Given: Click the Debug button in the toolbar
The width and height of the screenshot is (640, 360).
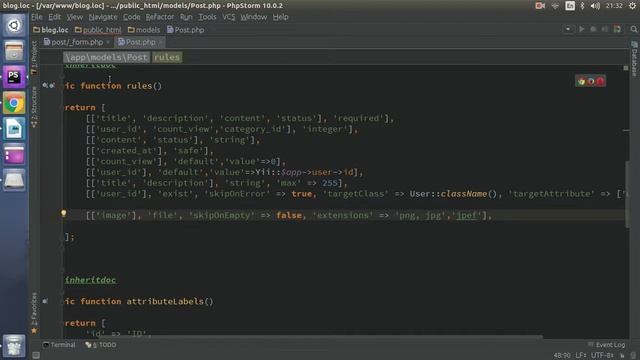Looking at the screenshot, I should click(x=593, y=29).
